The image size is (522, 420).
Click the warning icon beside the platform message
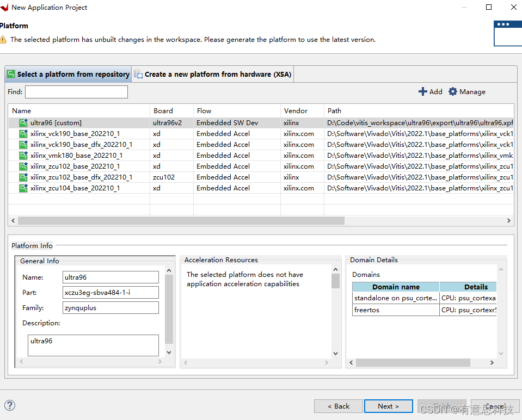pyautogui.click(x=3, y=40)
